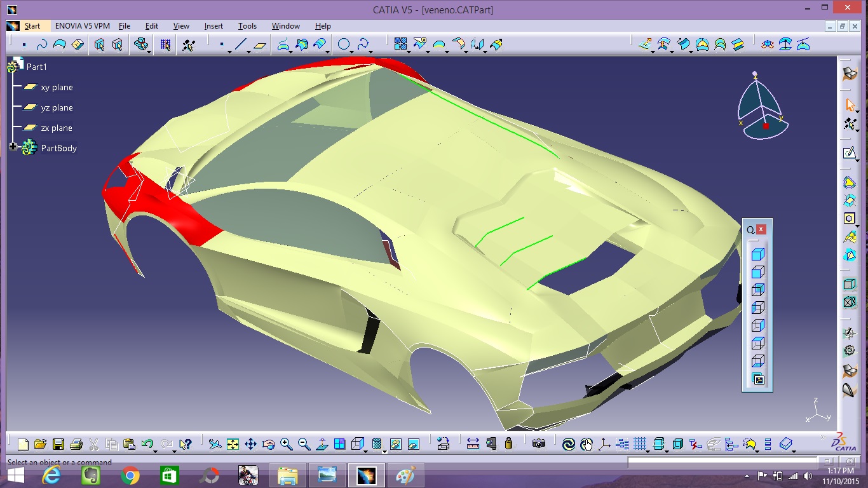Screen dimensions: 868x488
Task: Click the Normal View icon
Action: click(x=322, y=444)
